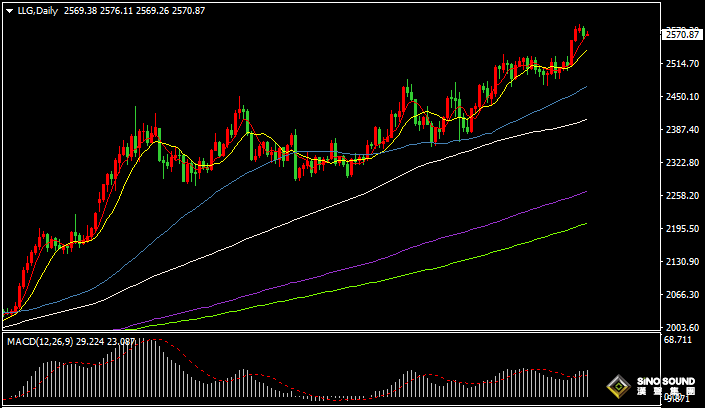Open the chart dropdown arrow beside LLG,Daily
The height and width of the screenshot is (408, 705).
click(x=10, y=9)
